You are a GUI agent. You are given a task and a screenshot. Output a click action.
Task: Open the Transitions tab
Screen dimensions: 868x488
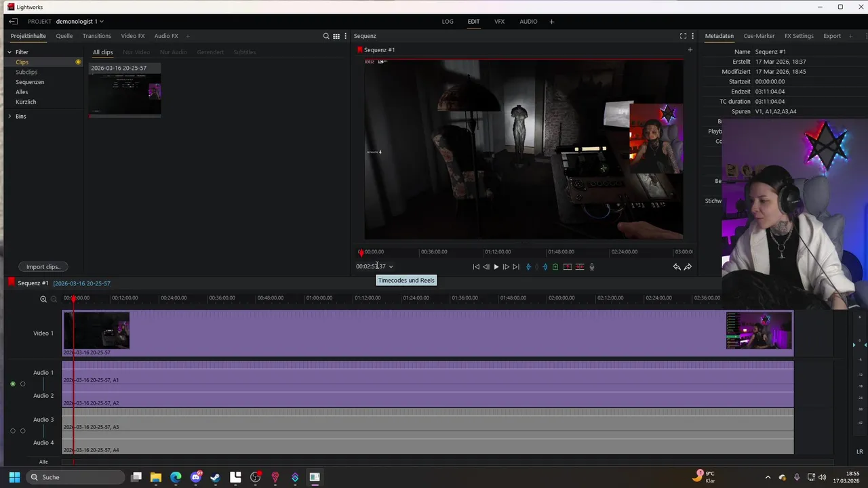pos(97,36)
